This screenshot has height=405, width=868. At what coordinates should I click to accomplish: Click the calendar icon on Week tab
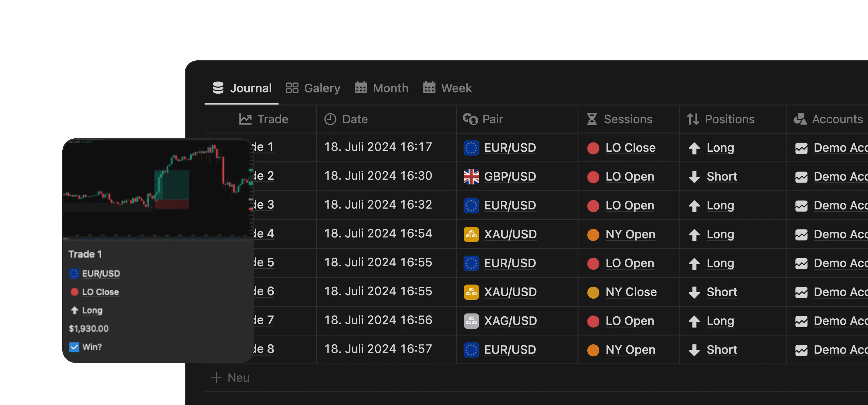coord(429,87)
